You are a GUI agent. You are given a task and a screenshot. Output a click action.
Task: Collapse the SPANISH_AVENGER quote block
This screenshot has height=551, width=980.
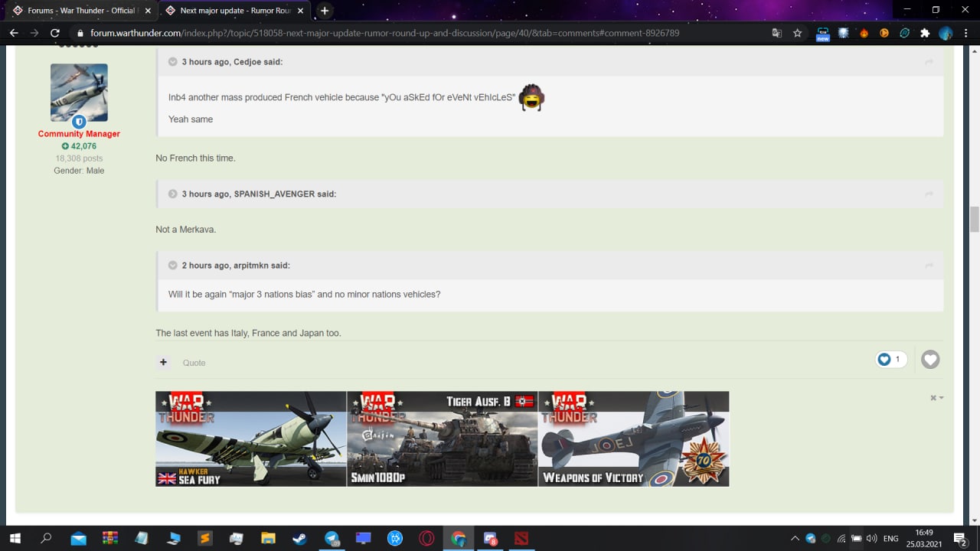pos(173,194)
